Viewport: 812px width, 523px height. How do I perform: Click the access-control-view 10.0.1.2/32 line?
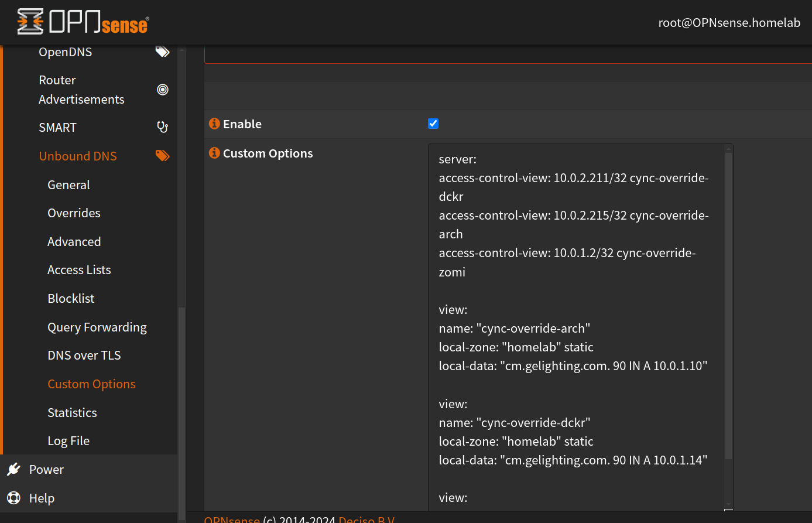[x=567, y=262]
